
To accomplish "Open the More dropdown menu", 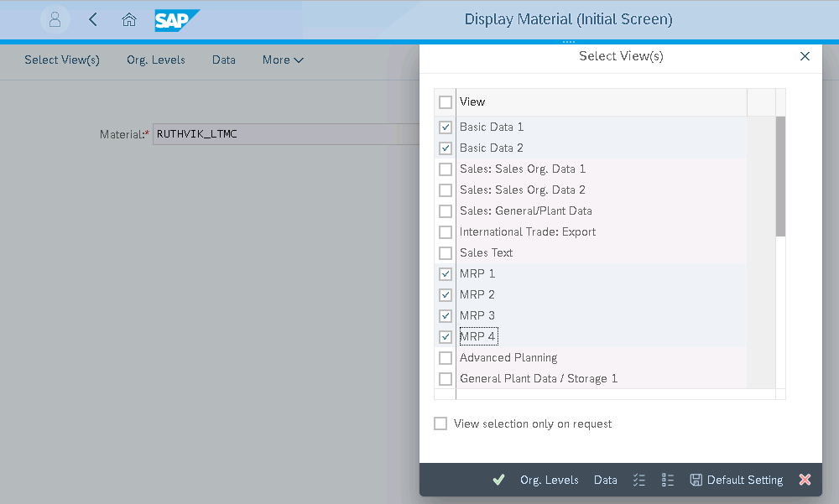I will pos(282,60).
